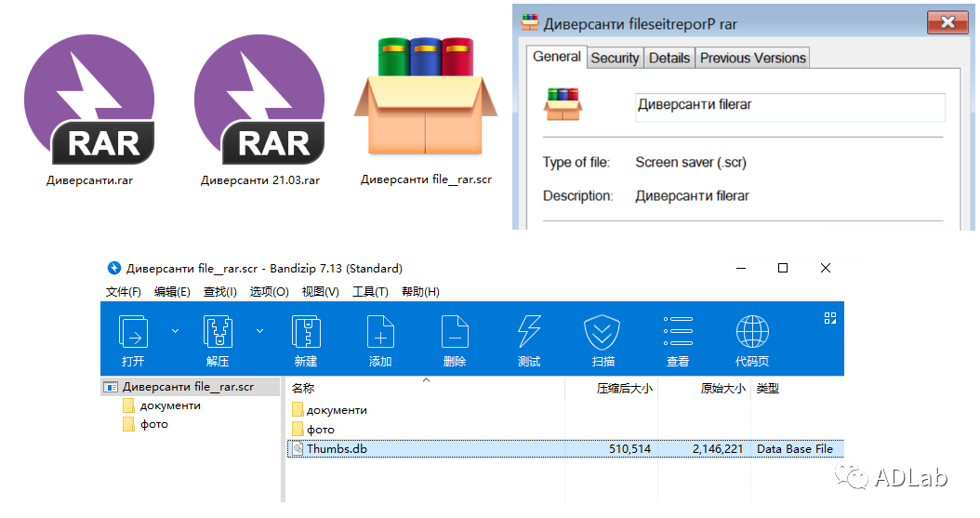Click the Add (添加) toolbar icon
The image size is (980, 518).
pyautogui.click(x=380, y=332)
